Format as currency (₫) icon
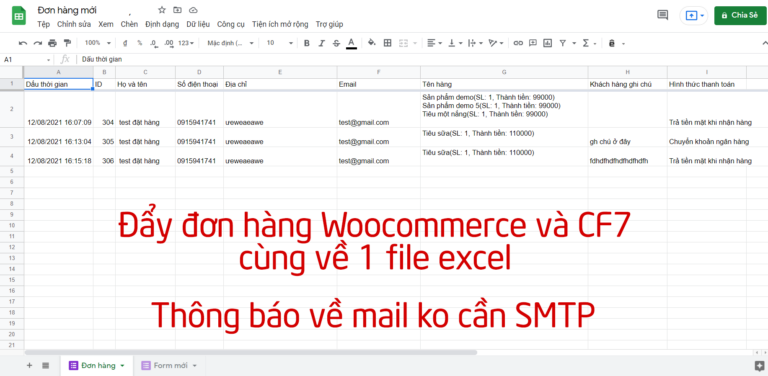This screenshot has width=768, height=376. (125, 43)
